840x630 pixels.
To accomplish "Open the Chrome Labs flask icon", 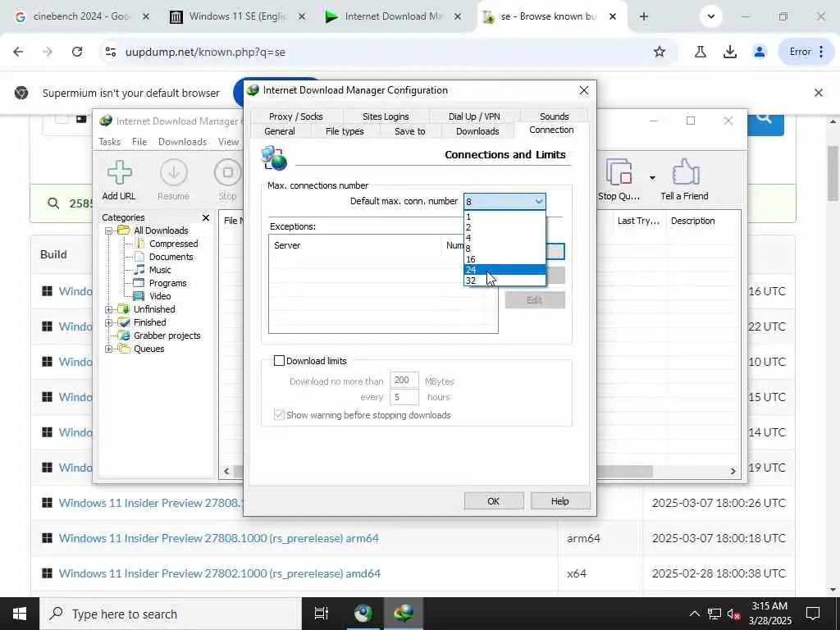I will (701, 52).
